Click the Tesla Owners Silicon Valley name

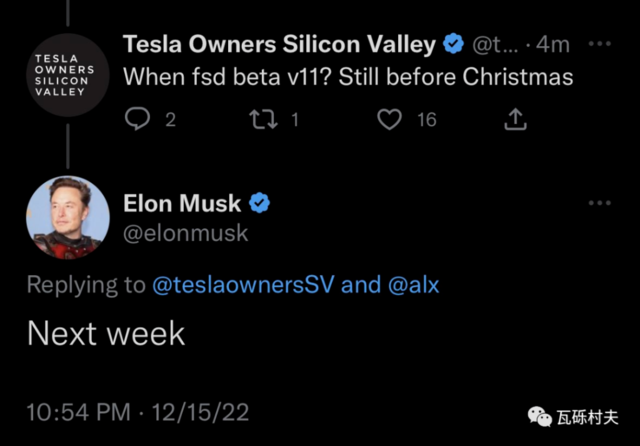[279, 45]
